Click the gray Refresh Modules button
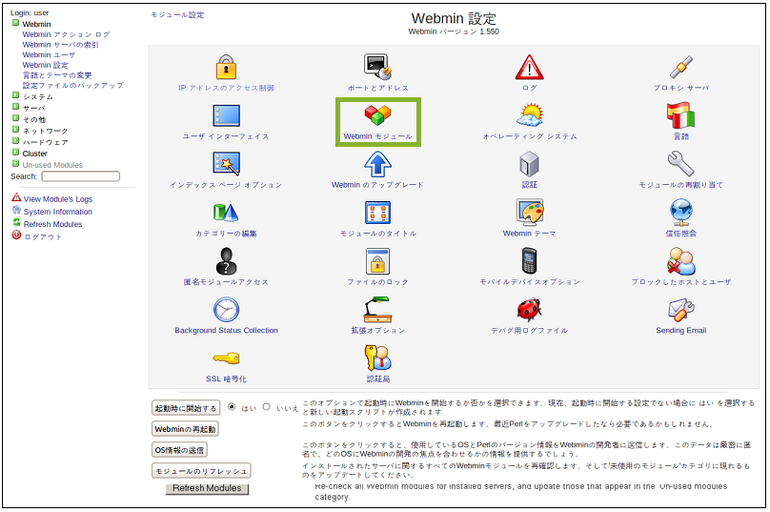Viewport: 770px width, 512px height. (x=207, y=489)
